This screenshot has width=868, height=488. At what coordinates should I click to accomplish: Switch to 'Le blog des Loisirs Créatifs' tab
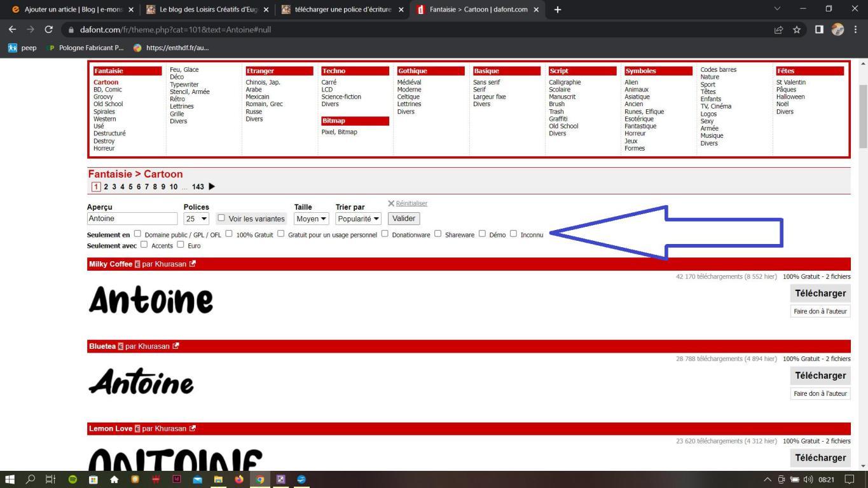[206, 10]
